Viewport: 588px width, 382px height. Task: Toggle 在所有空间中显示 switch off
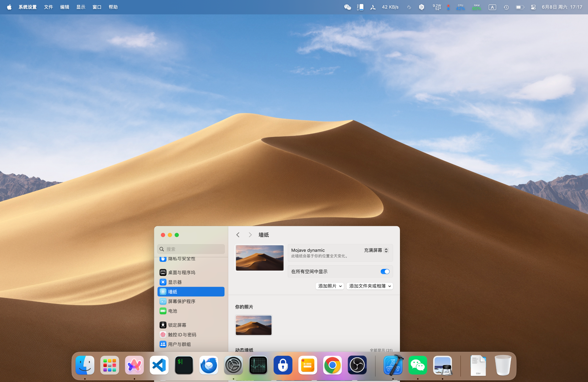click(x=385, y=272)
